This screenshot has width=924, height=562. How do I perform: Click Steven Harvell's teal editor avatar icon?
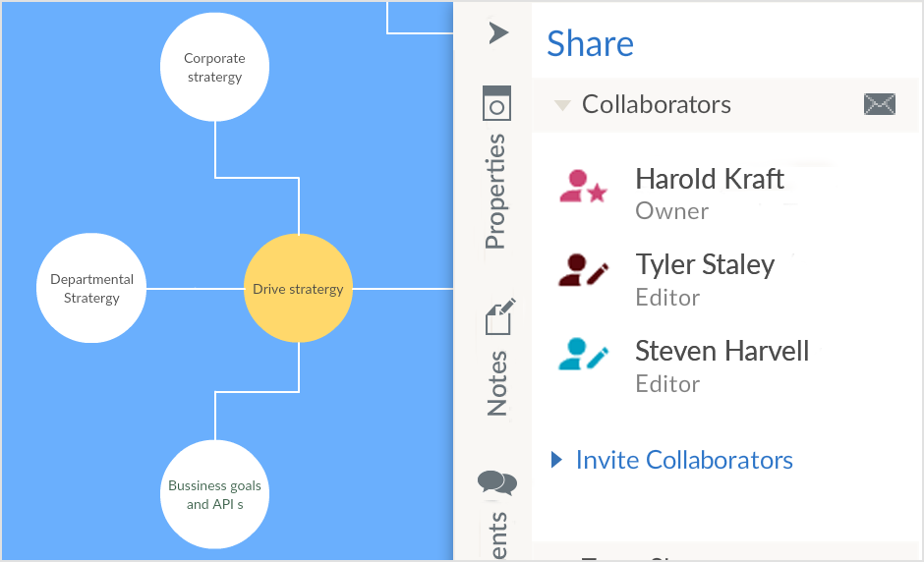coord(583,354)
